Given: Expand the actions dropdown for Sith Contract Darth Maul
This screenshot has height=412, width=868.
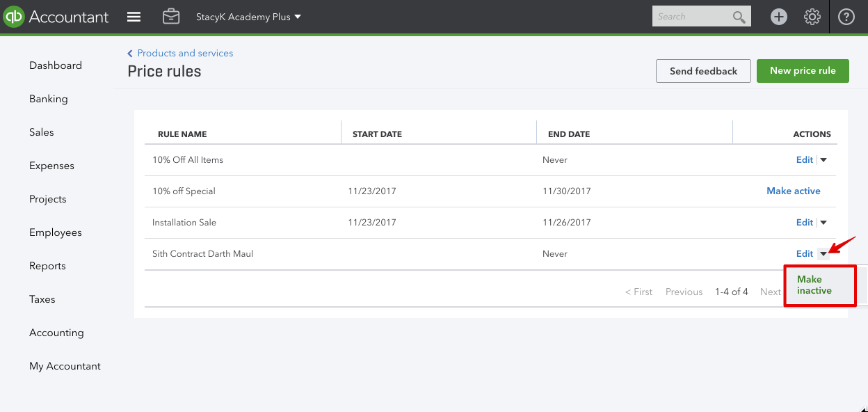Looking at the screenshot, I should click(x=823, y=253).
